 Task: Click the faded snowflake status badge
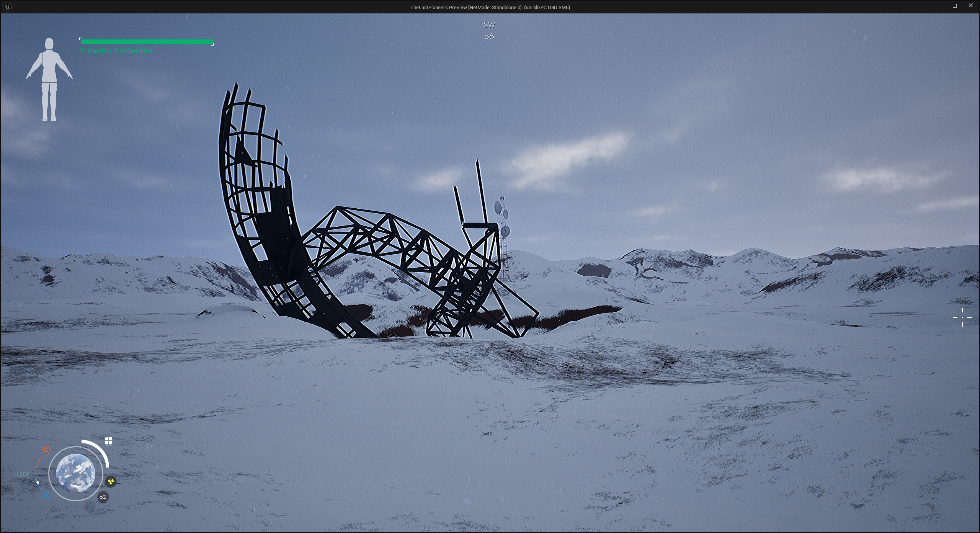click(x=90, y=507)
